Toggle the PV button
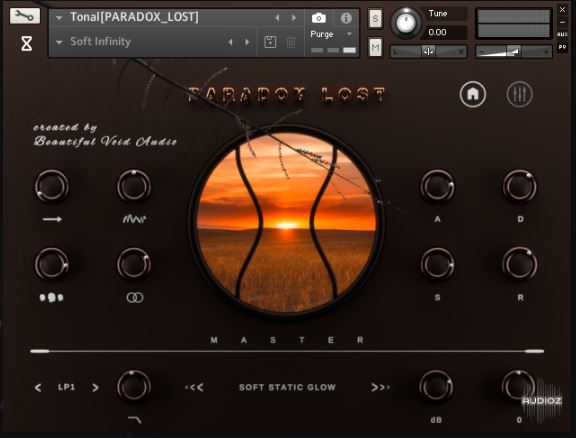 tap(562, 47)
